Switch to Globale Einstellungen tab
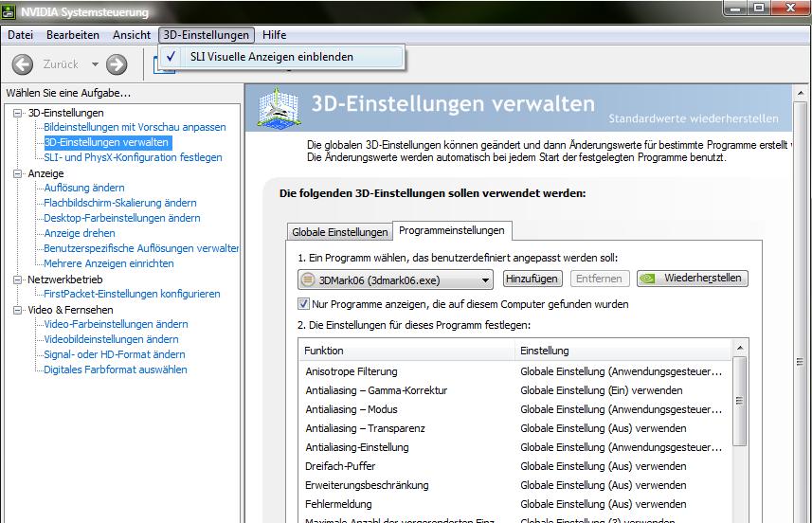This screenshot has height=523, width=812. (340, 232)
